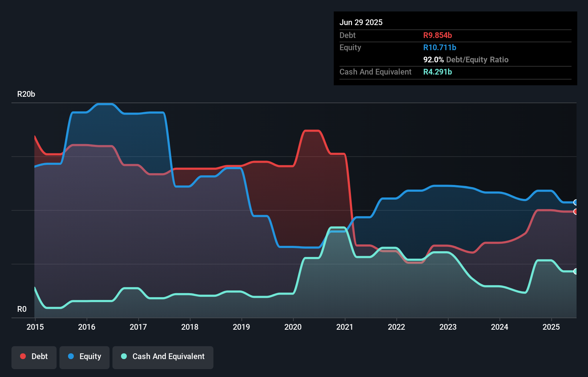
Task: Click the teal Cash endpoint marker
Action: [576, 271]
